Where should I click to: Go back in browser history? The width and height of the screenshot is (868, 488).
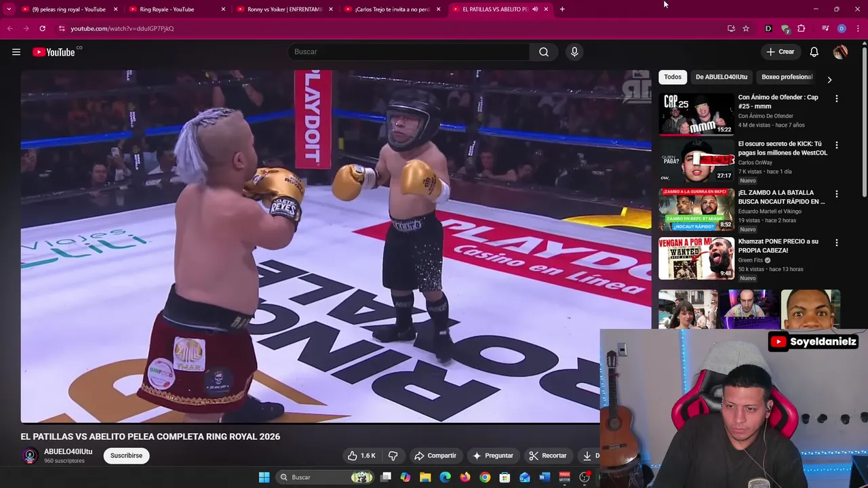point(9,28)
